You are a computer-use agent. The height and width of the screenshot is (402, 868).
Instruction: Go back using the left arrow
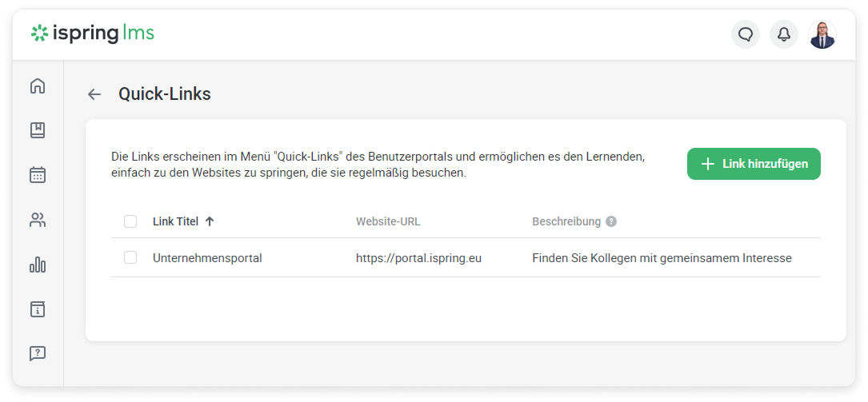[94, 94]
